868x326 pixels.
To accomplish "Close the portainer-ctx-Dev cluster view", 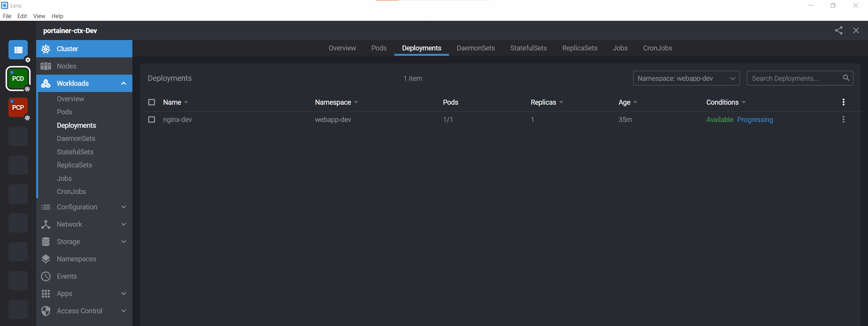I will pyautogui.click(x=856, y=31).
